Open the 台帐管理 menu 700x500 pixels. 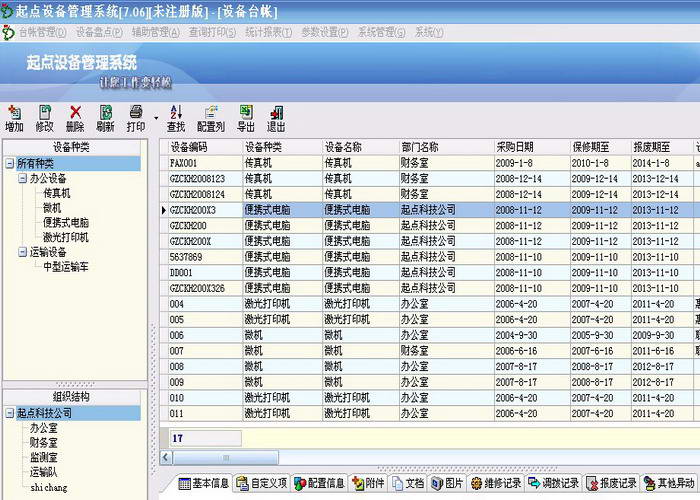click(42, 32)
